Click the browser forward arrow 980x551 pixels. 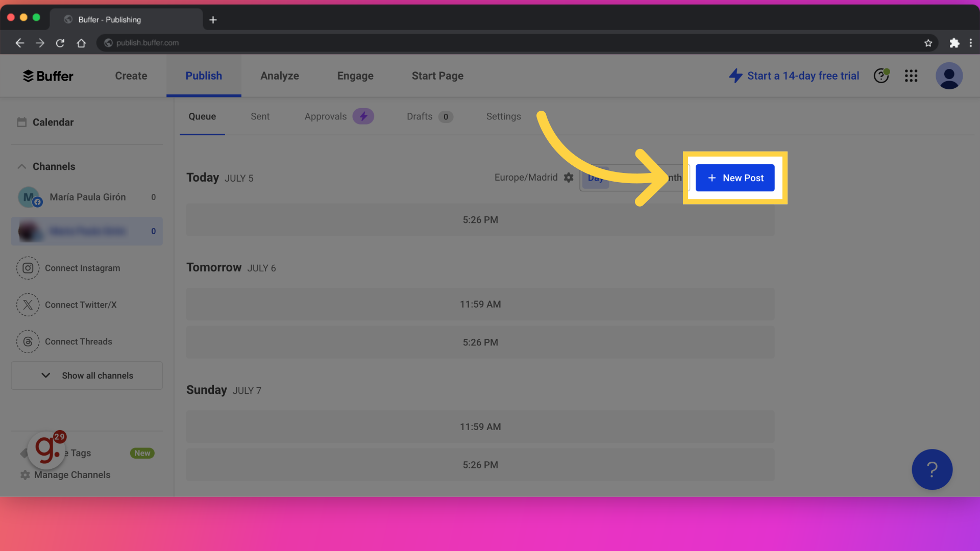(40, 43)
